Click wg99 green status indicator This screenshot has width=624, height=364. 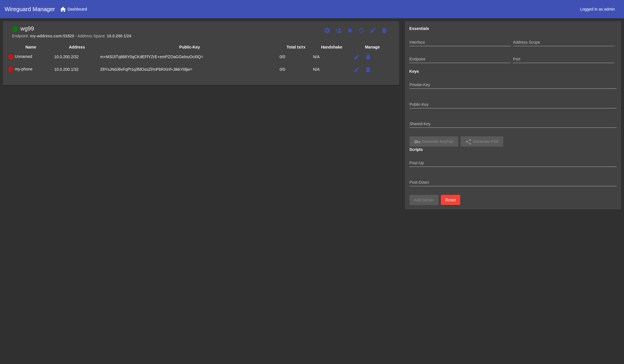click(15, 29)
